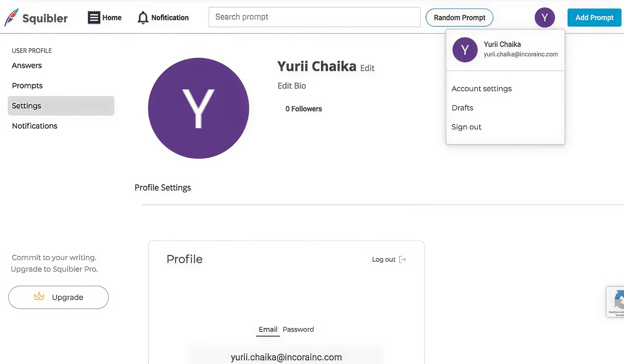This screenshot has width=624, height=364.
Task: Click the purple Y avatar in header
Action: click(x=544, y=17)
